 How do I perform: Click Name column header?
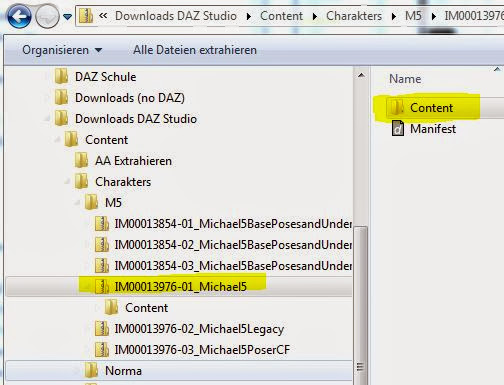pos(405,79)
